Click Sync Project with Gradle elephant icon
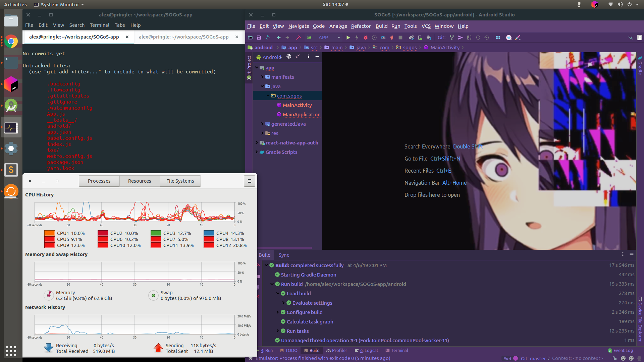The image size is (644, 362). click(x=411, y=38)
